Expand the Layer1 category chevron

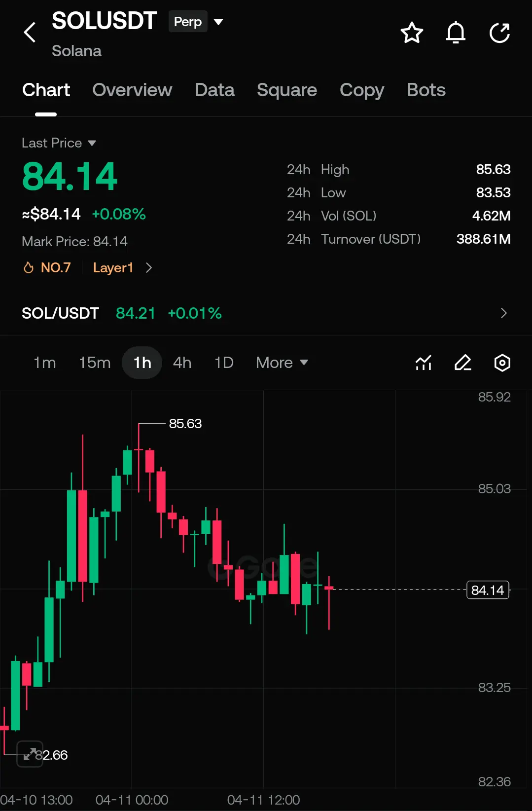pyautogui.click(x=149, y=267)
